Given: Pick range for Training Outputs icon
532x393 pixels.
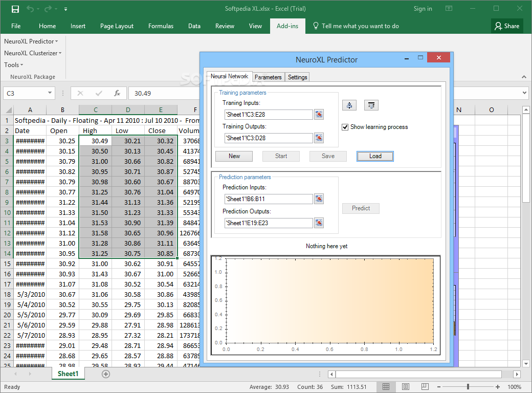Looking at the screenshot, I should click(x=319, y=138).
